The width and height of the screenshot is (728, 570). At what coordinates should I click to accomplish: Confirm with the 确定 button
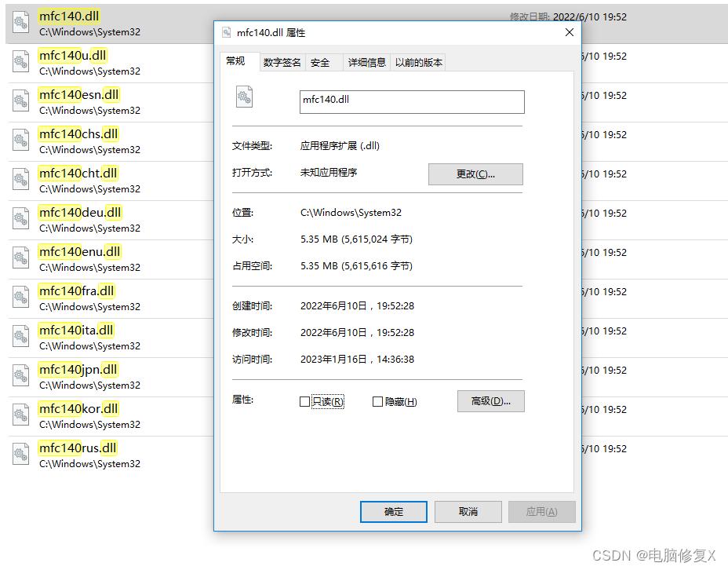(x=394, y=511)
